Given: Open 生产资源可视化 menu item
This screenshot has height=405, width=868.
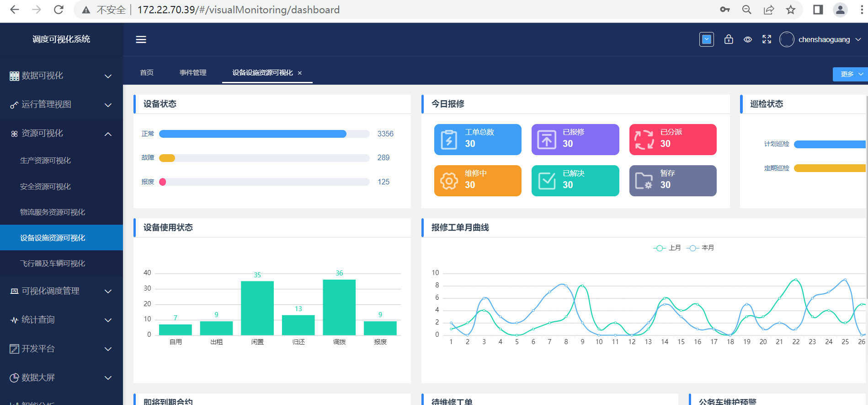Looking at the screenshot, I should coord(61,161).
